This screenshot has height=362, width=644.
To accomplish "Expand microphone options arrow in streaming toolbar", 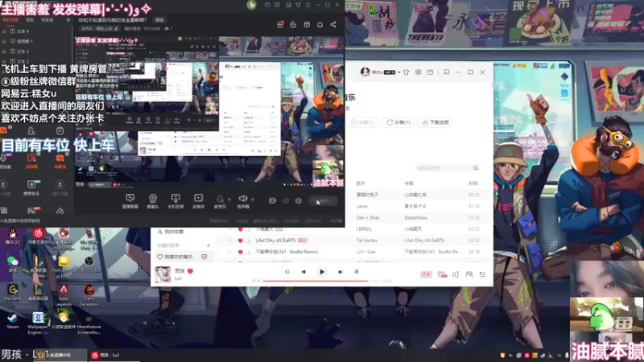I will (x=229, y=200).
